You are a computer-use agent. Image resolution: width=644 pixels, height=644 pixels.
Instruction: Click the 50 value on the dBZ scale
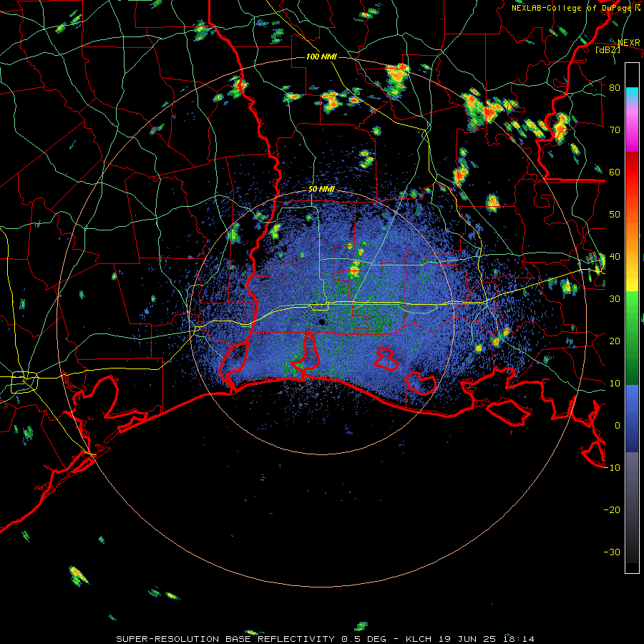615,215
